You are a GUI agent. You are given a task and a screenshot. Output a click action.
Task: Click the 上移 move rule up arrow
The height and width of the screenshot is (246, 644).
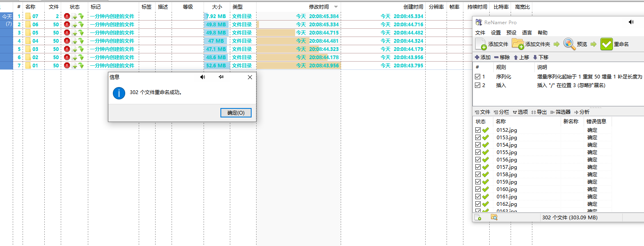(516, 57)
